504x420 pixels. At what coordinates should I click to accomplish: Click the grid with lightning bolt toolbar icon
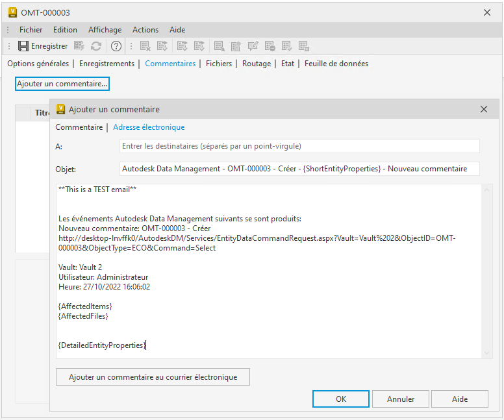79,46
